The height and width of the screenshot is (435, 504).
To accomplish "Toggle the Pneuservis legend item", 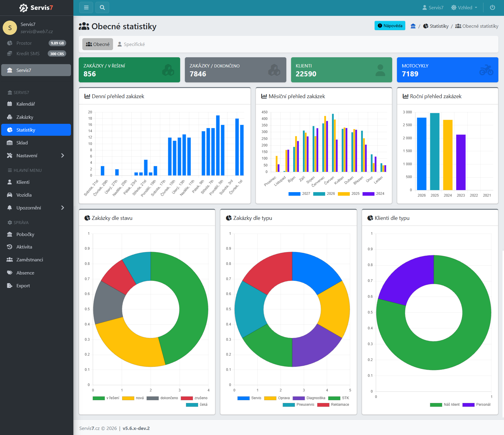I will [299, 405].
